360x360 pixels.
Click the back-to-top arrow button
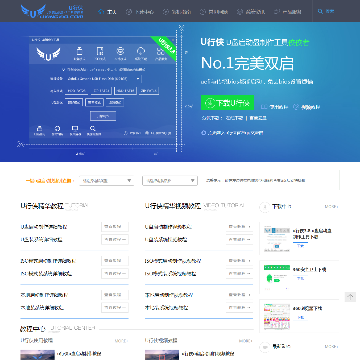click(x=350, y=297)
